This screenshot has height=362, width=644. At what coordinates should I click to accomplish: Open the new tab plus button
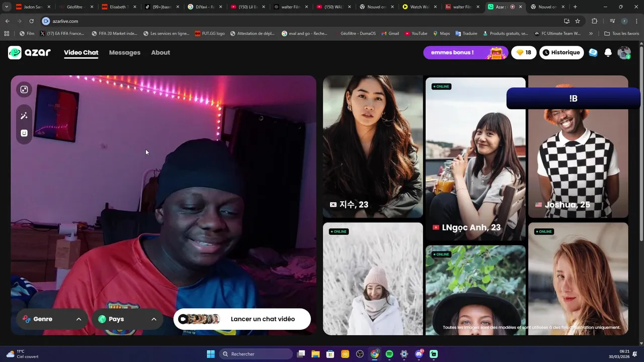click(575, 7)
